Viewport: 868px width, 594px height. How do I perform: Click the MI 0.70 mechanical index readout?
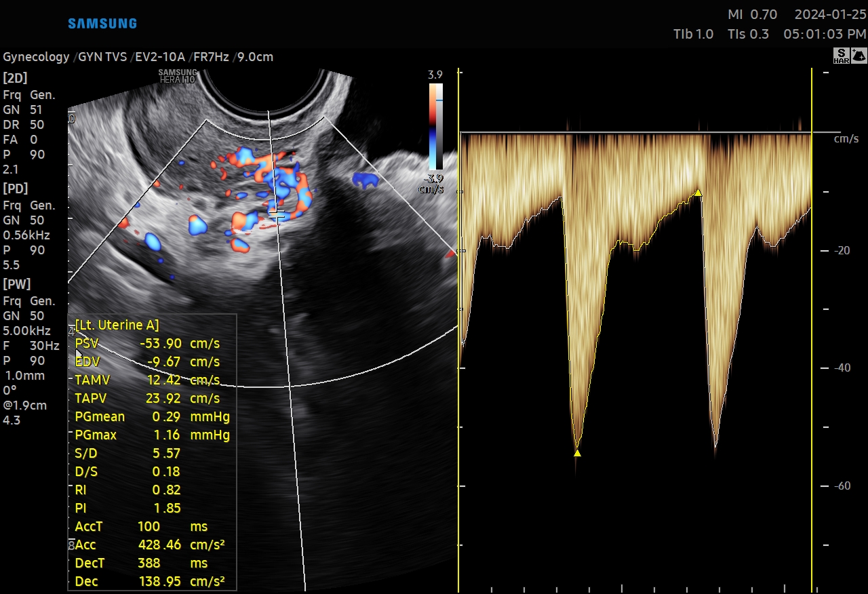(x=752, y=14)
